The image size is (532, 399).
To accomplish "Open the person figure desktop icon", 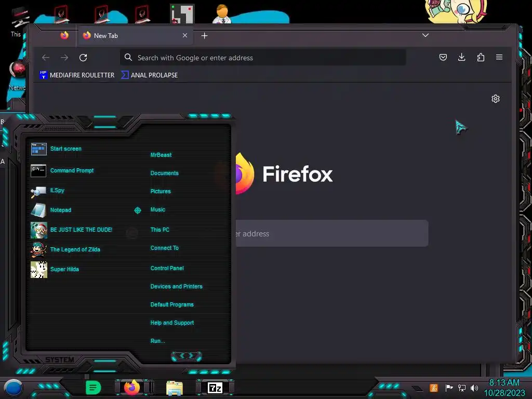I will 222,14.
